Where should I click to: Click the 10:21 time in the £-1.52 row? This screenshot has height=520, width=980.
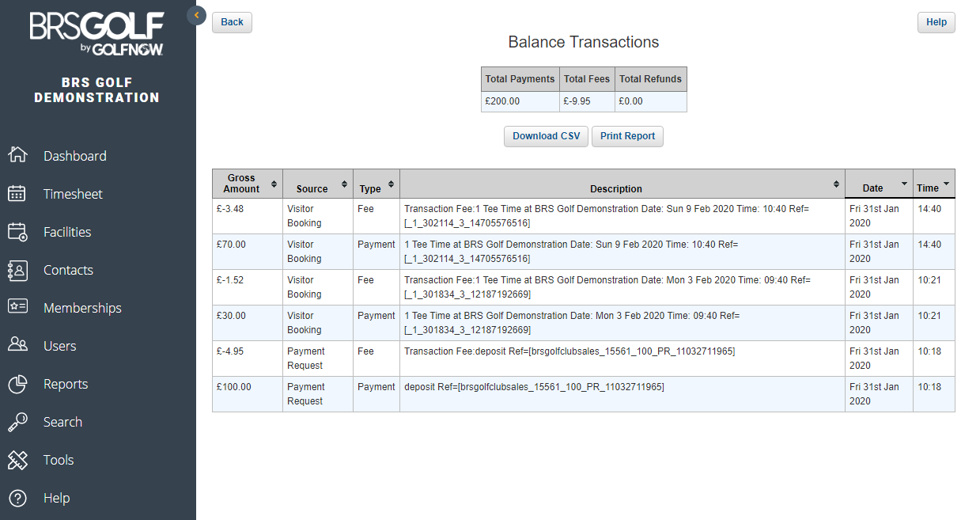pyautogui.click(x=929, y=280)
